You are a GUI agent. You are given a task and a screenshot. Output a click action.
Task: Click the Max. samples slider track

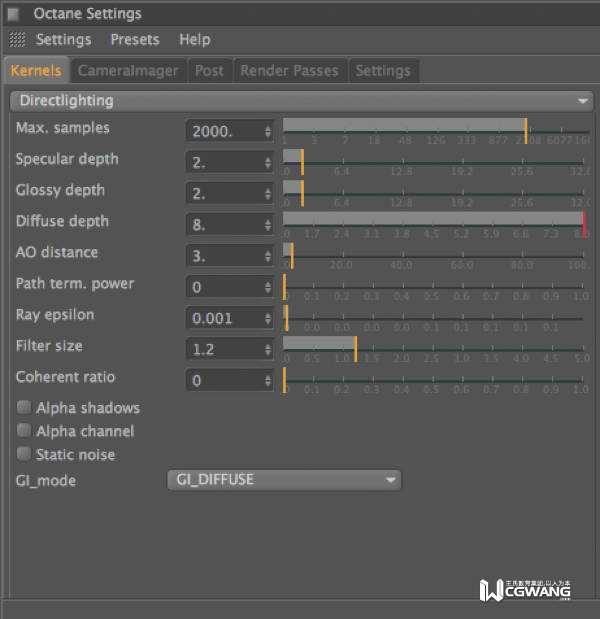click(x=437, y=131)
